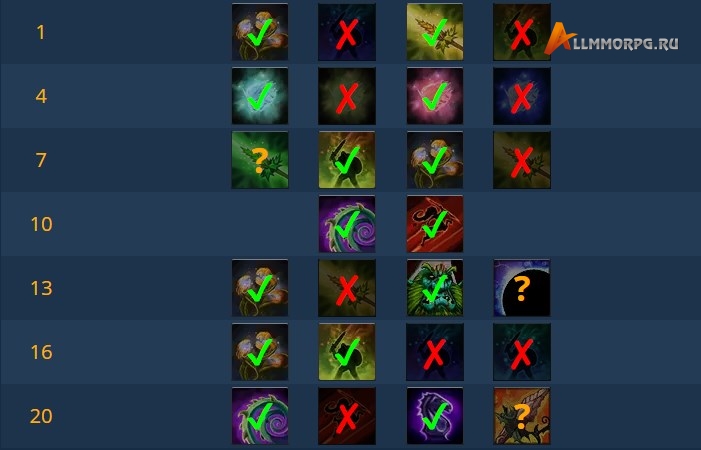Click the level 4 dark blue crossed-out talent
Image resolution: width=701 pixels, height=450 pixels.
(522, 96)
